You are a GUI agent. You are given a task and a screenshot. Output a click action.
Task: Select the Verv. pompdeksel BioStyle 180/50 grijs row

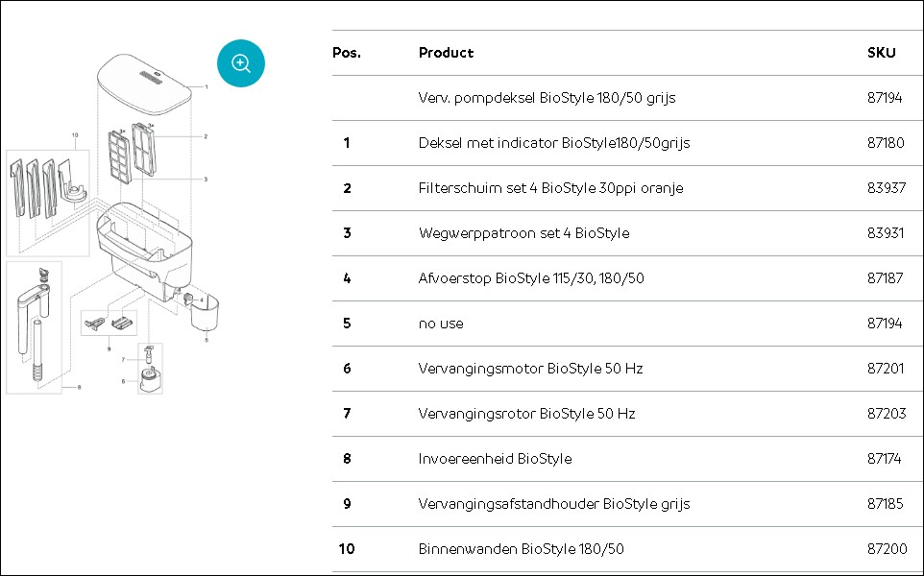[627, 98]
